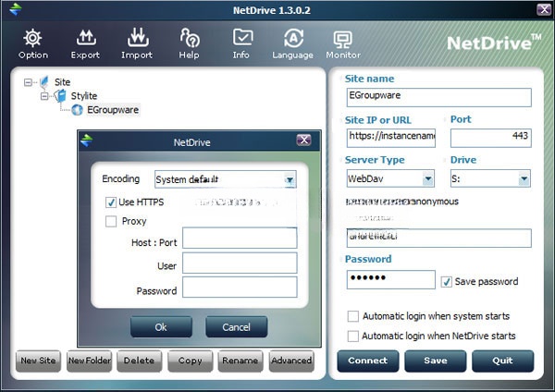This screenshot has width=555, height=392.
Task: Click the proxy Password input field
Action: (240, 287)
